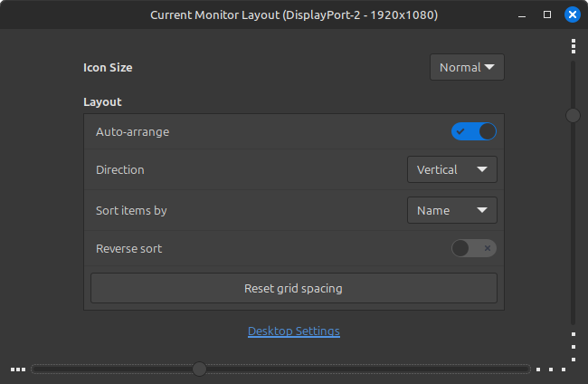This screenshot has width=588, height=384.
Task: Click the horizontal grid spacing slider handle
Action: [x=199, y=369]
